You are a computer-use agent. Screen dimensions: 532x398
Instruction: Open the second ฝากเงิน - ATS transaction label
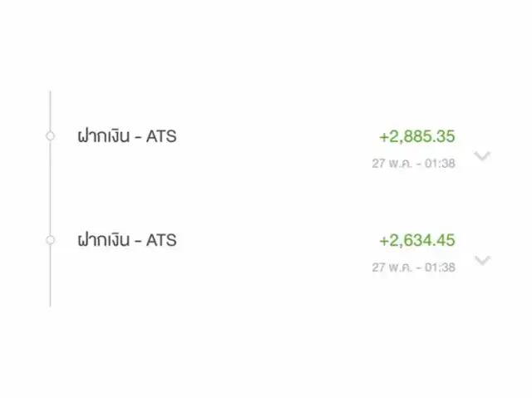click(x=127, y=240)
